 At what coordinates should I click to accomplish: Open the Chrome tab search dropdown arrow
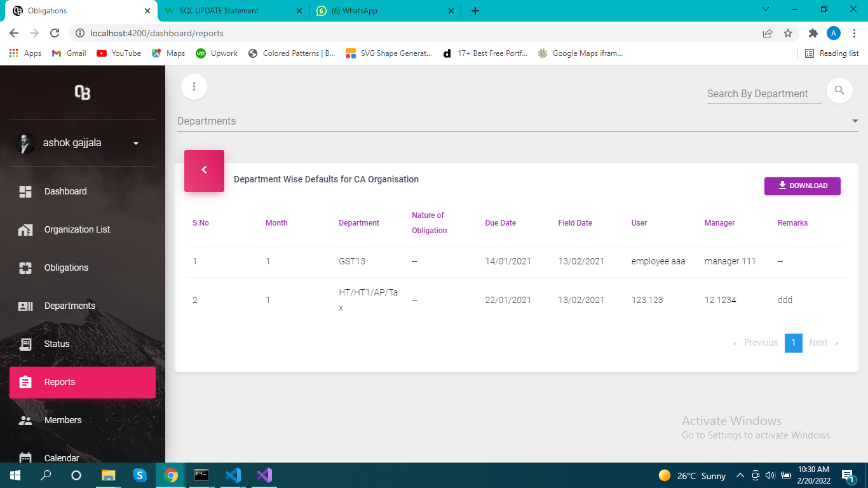coord(766,10)
